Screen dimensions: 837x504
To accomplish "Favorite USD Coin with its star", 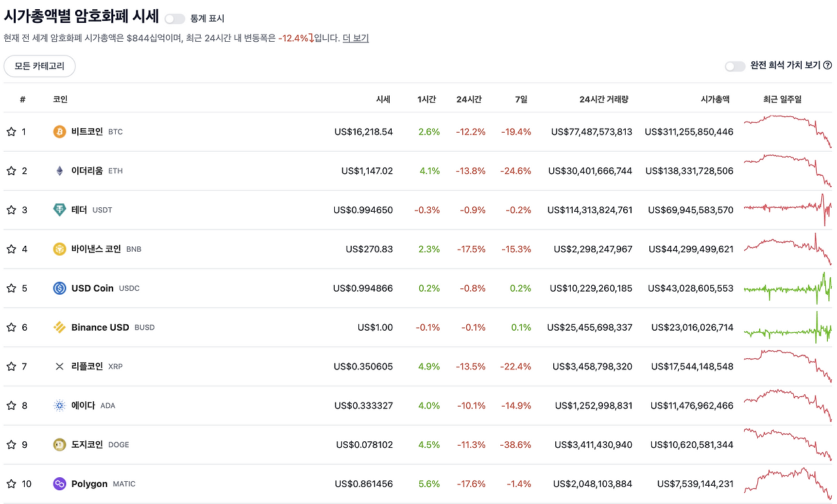I will coord(11,288).
